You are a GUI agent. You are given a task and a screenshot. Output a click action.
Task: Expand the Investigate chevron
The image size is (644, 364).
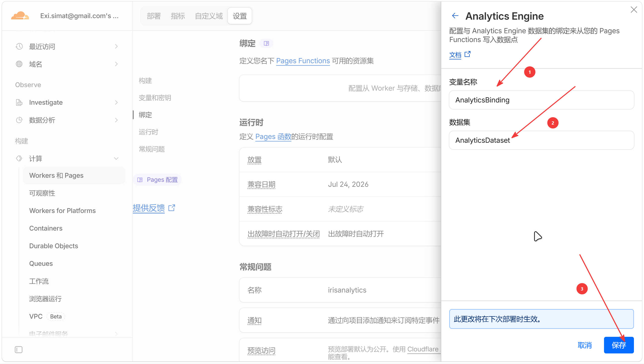point(116,102)
